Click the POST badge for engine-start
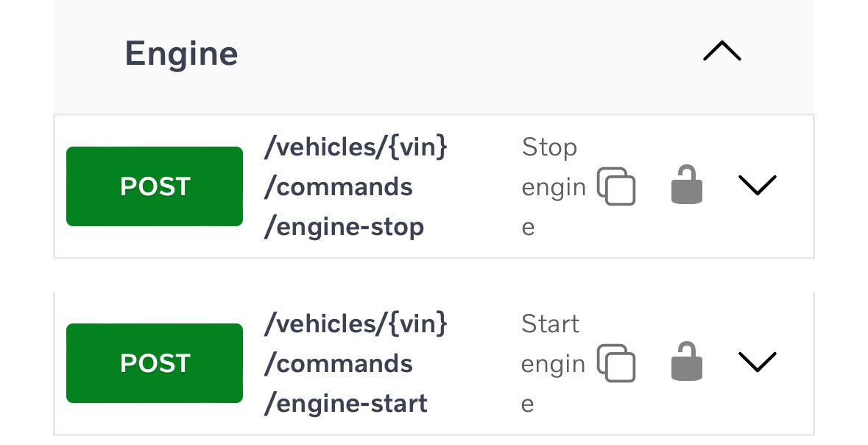Image resolution: width=868 pixels, height=445 pixels. [x=154, y=363]
